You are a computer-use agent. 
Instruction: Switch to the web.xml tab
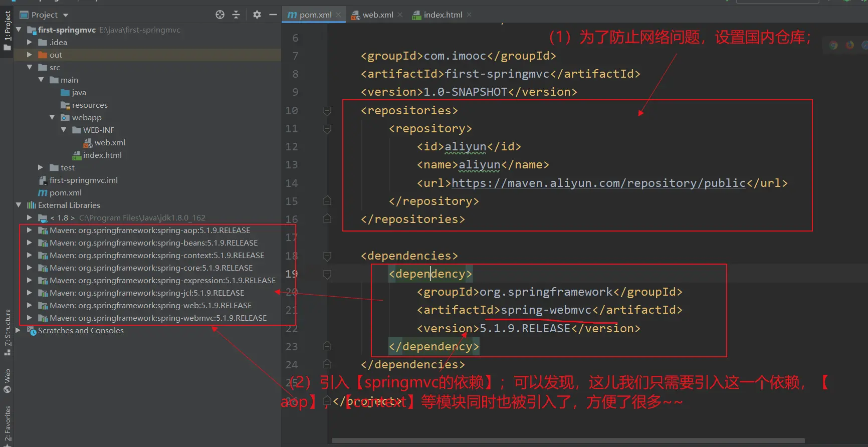[x=377, y=15]
